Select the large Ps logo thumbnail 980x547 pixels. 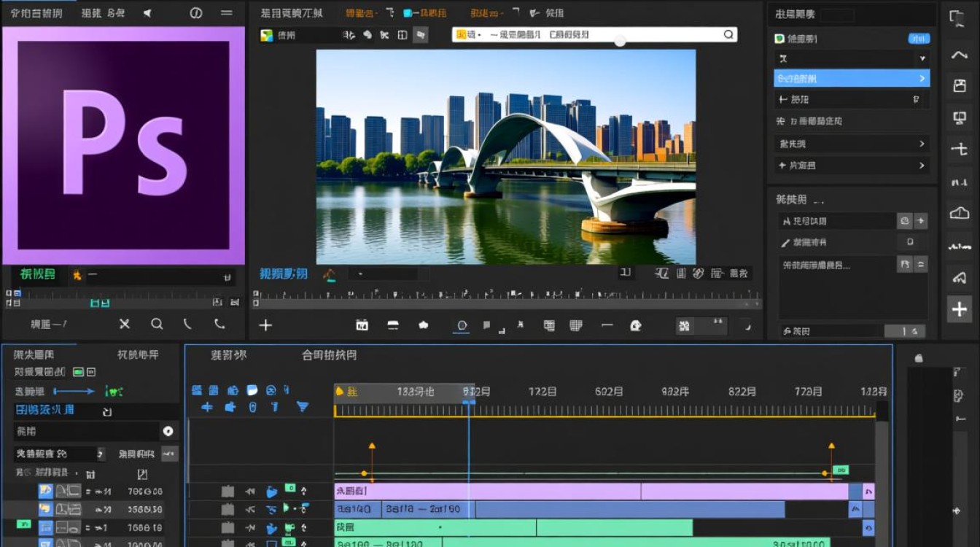(x=124, y=146)
